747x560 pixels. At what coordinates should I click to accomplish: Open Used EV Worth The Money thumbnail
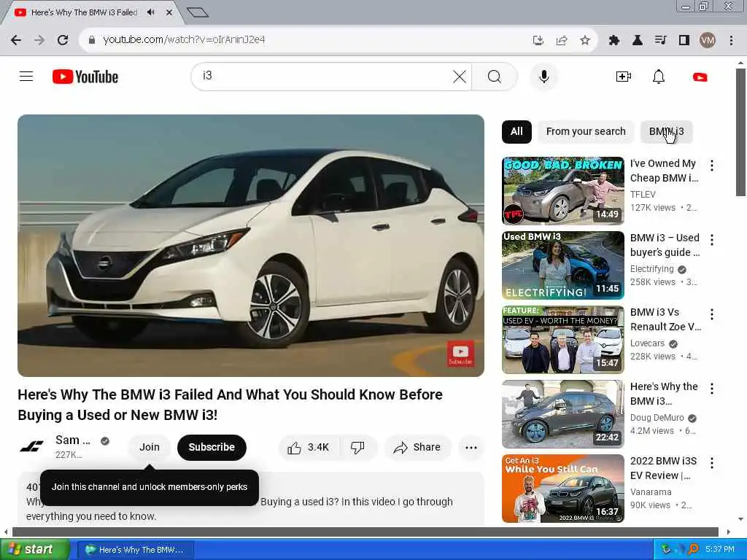click(x=562, y=340)
